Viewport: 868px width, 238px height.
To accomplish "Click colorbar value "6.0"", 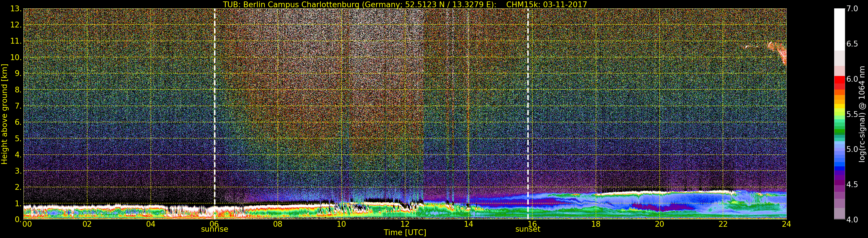I will [852, 79].
